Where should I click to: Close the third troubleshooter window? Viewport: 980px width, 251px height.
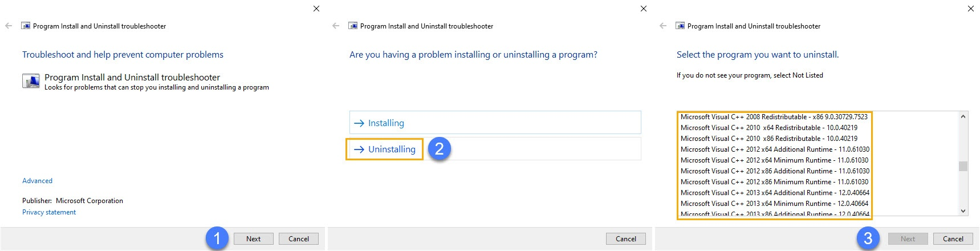click(x=971, y=9)
